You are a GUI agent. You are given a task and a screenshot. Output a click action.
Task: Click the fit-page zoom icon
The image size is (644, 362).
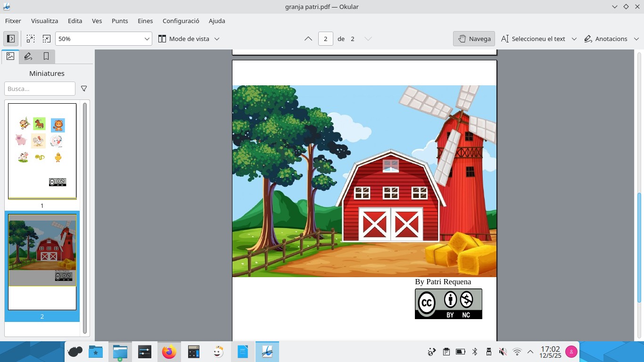47,39
